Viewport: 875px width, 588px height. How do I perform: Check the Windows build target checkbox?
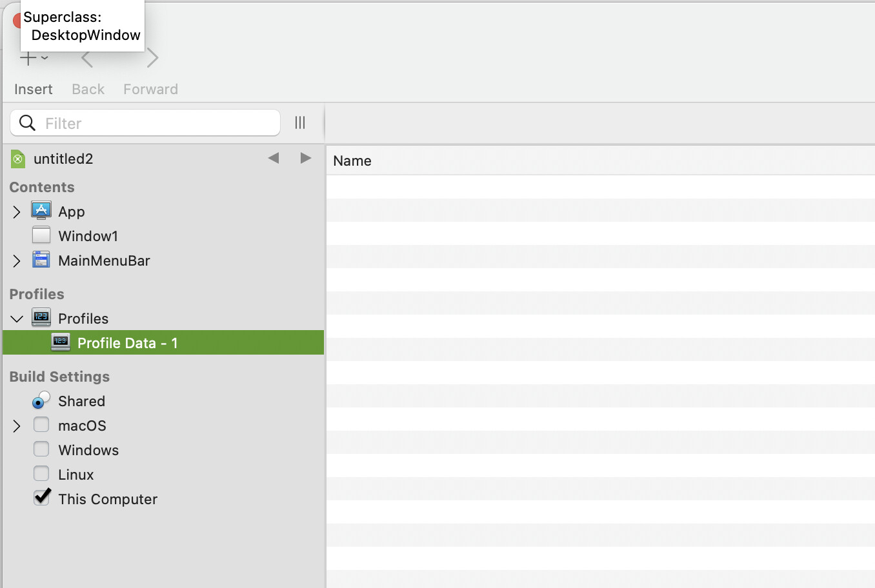click(x=41, y=449)
